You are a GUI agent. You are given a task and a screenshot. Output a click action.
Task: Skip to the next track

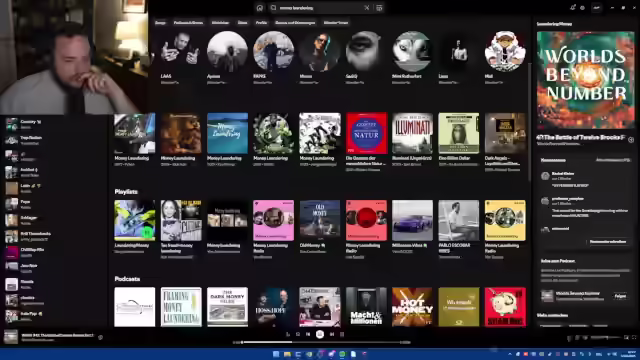pyautogui.click(x=332, y=334)
